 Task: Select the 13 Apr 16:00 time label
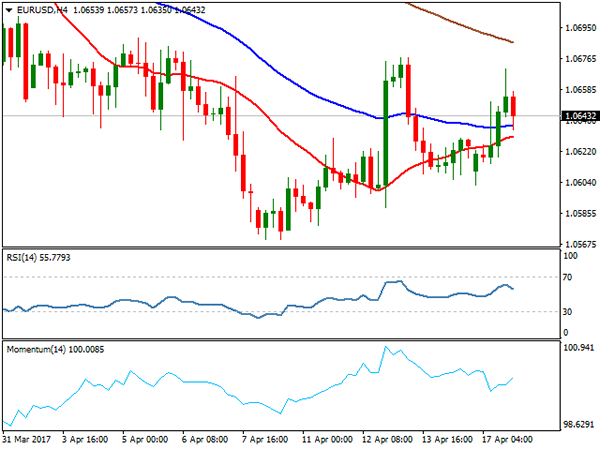(x=447, y=439)
